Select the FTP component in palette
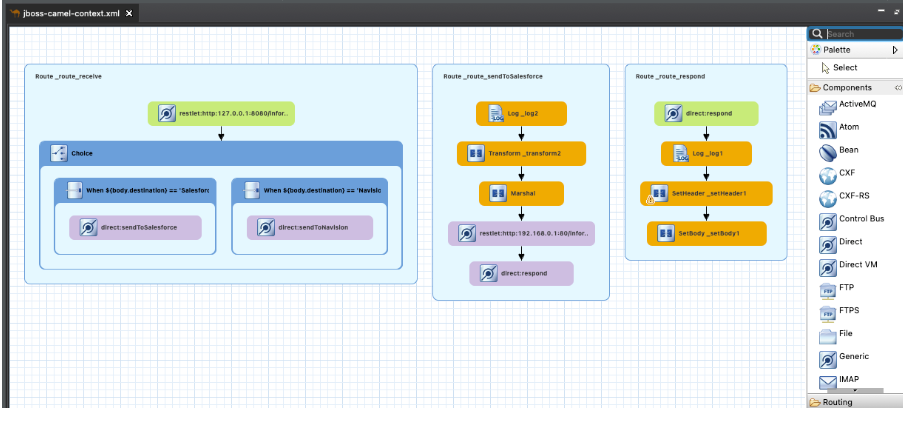Viewport: 903px width, 423px height. tap(828, 289)
